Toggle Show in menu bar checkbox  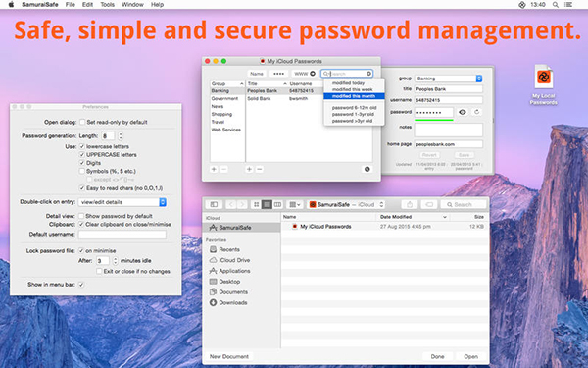pos(81,285)
